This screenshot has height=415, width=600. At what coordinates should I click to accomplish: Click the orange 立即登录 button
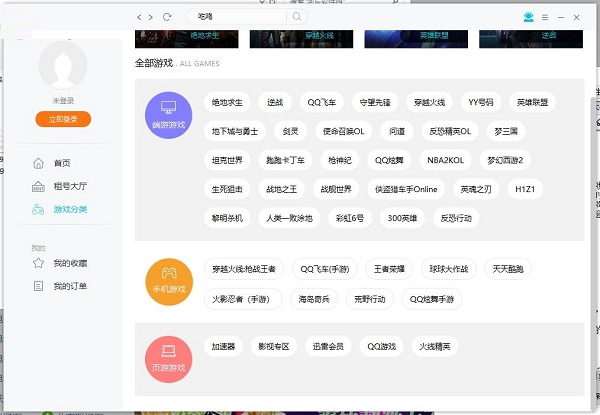click(63, 119)
